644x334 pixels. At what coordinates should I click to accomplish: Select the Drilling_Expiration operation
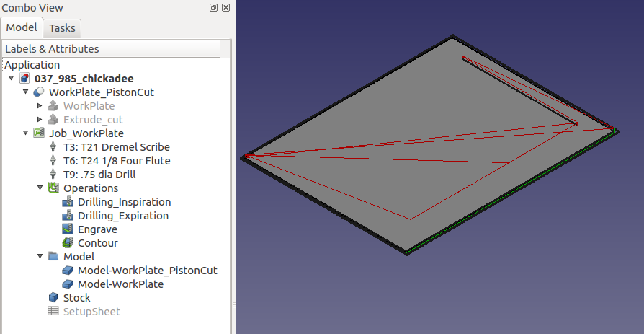point(123,216)
